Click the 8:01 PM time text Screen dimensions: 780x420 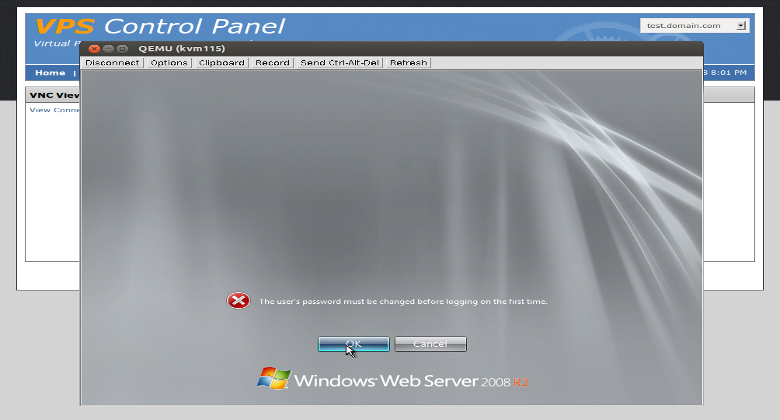point(728,73)
